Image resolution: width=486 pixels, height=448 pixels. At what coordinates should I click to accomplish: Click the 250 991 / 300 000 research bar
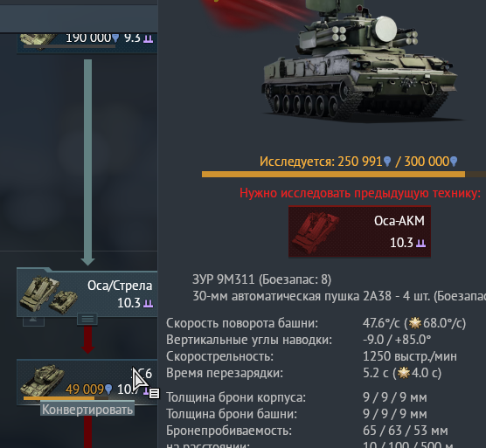(x=344, y=175)
